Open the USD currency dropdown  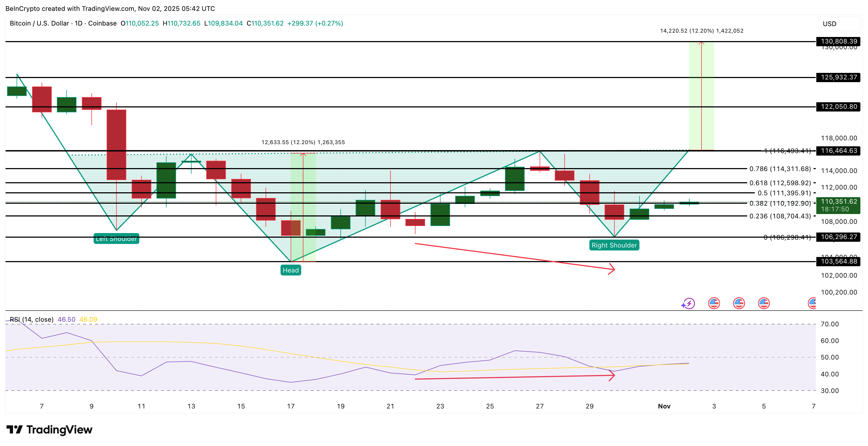click(x=830, y=24)
